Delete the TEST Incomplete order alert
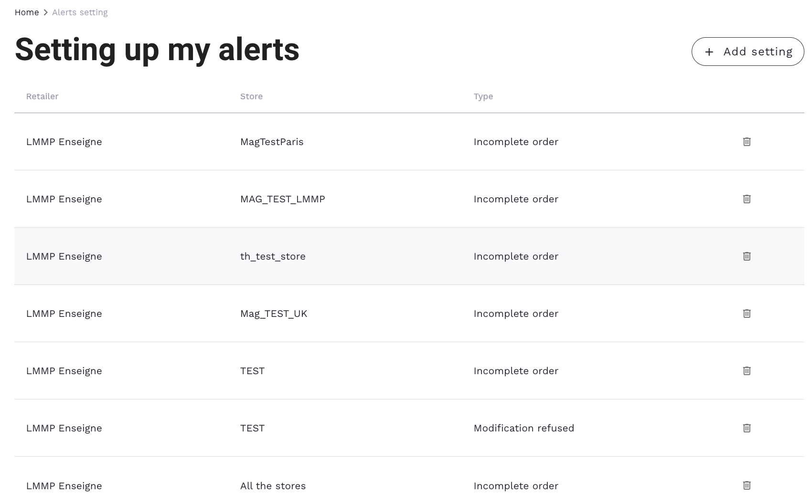The height and width of the screenshot is (504, 812). pos(747,371)
